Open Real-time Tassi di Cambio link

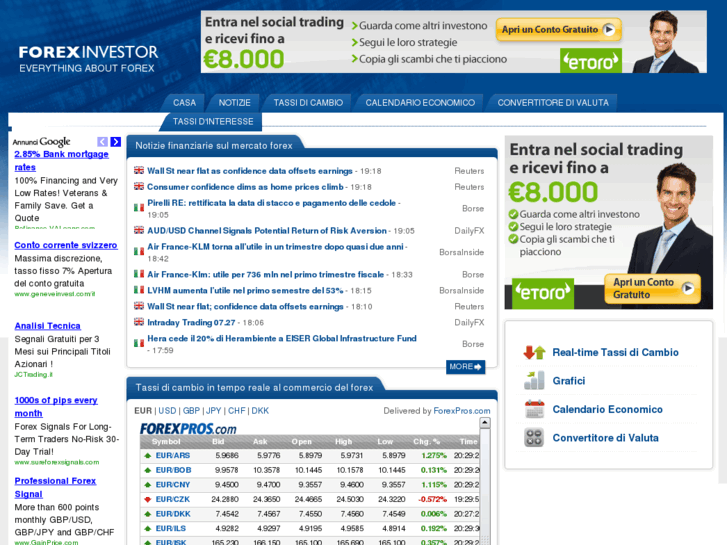(615, 353)
